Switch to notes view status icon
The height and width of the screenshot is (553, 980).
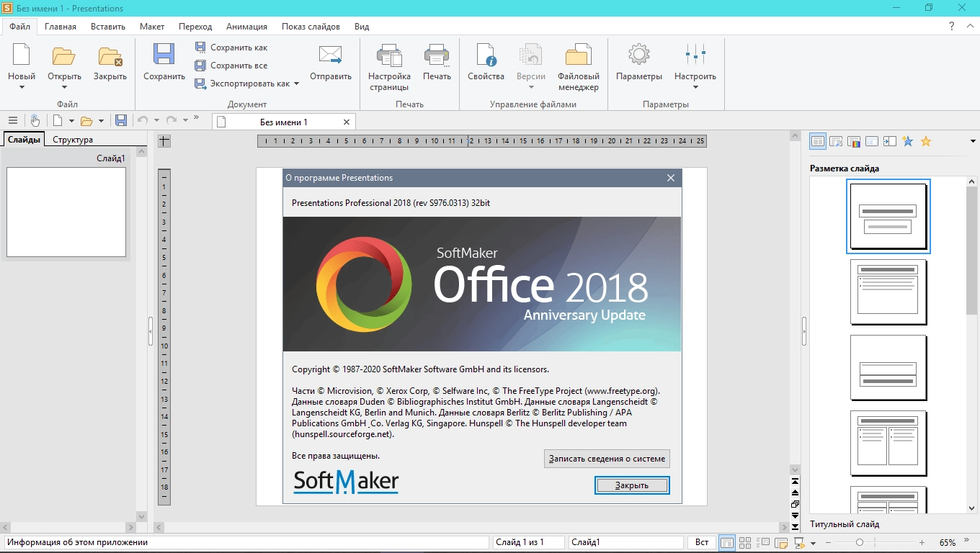pos(781,542)
